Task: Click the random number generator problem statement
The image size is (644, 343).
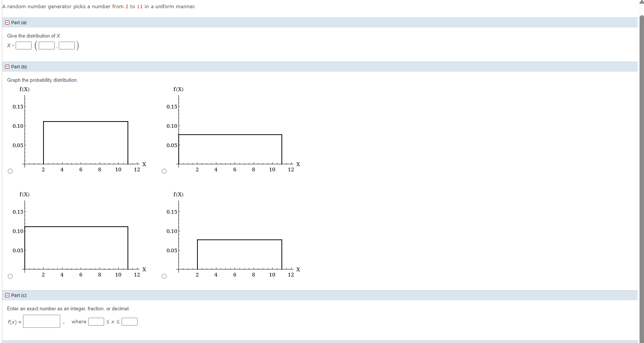Action: click(x=99, y=7)
